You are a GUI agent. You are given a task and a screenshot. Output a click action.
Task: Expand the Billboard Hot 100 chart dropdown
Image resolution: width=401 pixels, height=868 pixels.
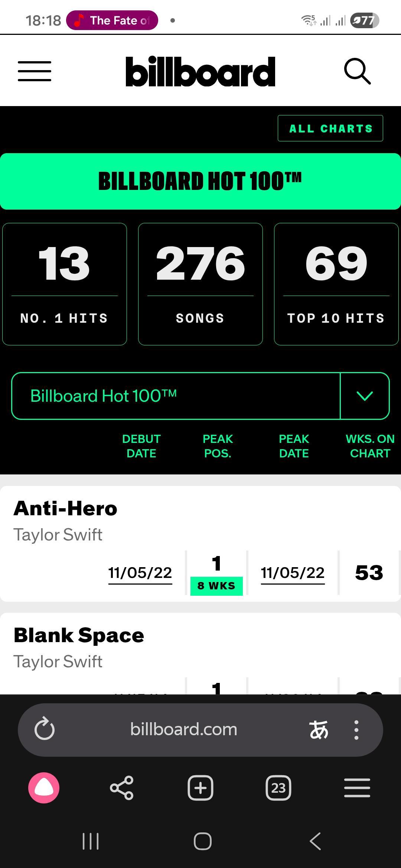tap(176, 396)
